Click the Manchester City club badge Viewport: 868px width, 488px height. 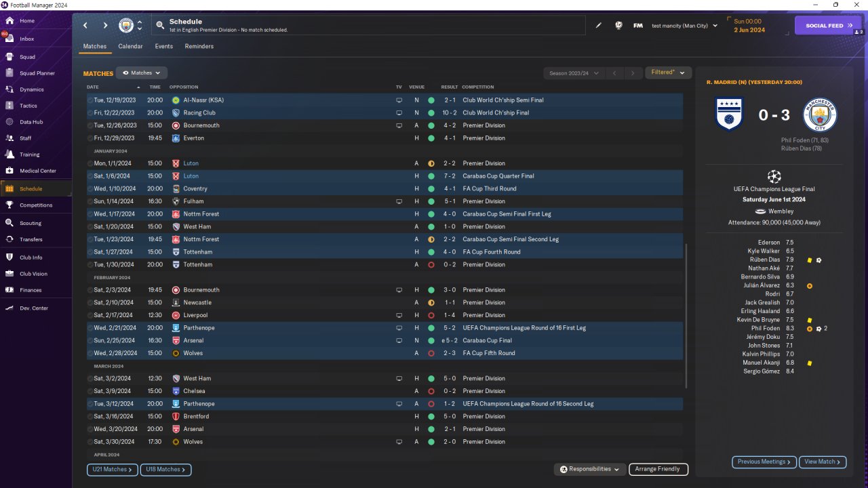126,26
